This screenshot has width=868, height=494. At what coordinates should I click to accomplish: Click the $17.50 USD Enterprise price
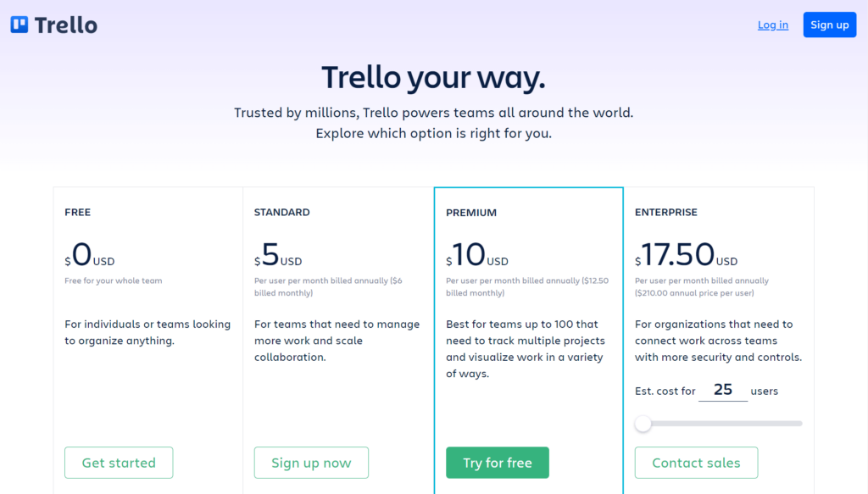686,255
